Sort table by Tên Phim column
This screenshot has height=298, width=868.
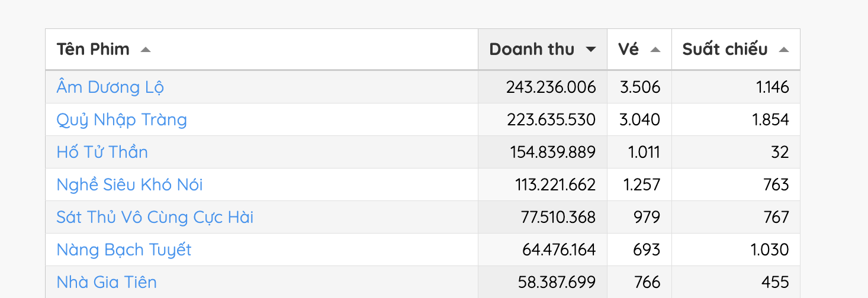tap(93, 49)
